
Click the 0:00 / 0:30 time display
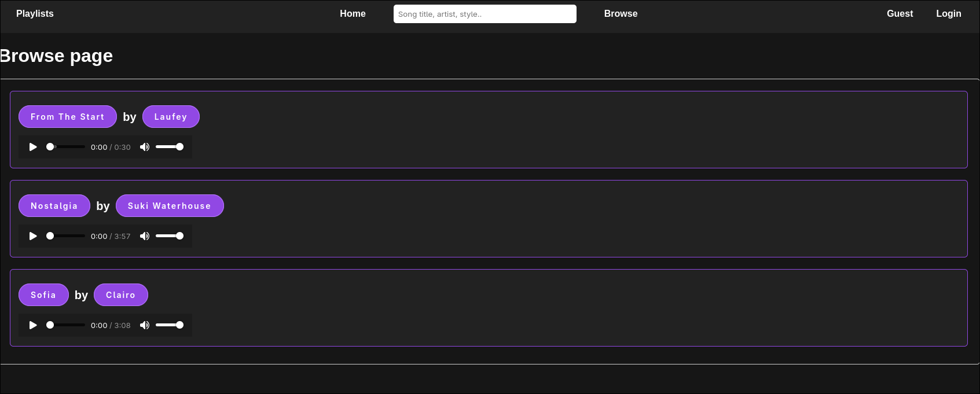pyautogui.click(x=111, y=148)
